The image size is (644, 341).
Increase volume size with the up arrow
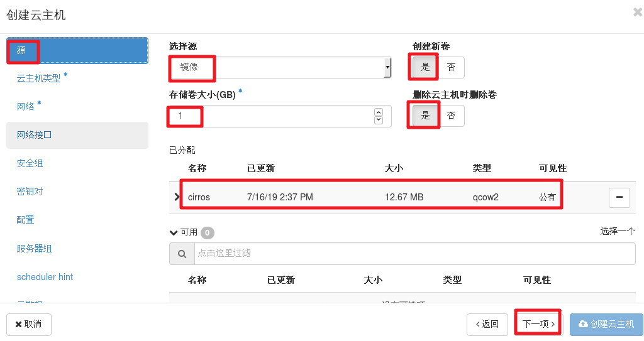pyautogui.click(x=379, y=112)
